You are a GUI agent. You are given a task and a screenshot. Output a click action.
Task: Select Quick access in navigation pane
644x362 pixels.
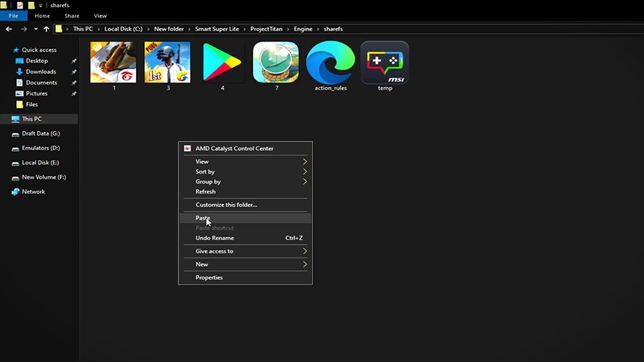tap(39, 50)
